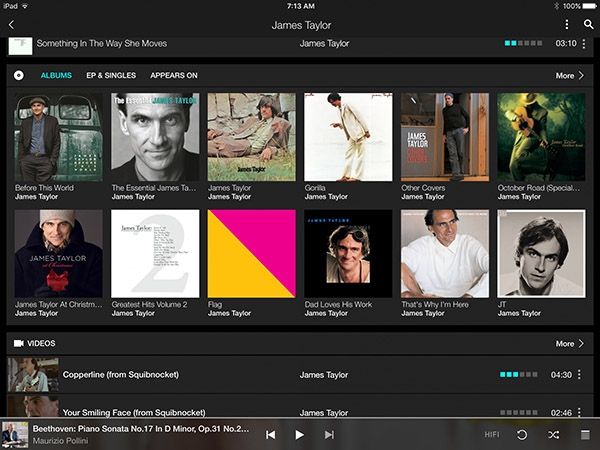Toggle the HIFI quality indicator
Screen dimensions: 600x450
(x=492, y=435)
